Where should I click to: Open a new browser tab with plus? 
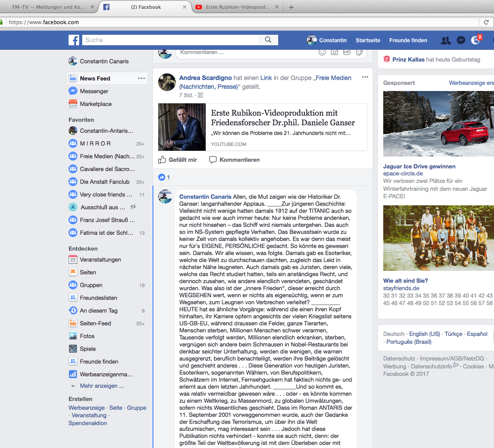coord(291,7)
